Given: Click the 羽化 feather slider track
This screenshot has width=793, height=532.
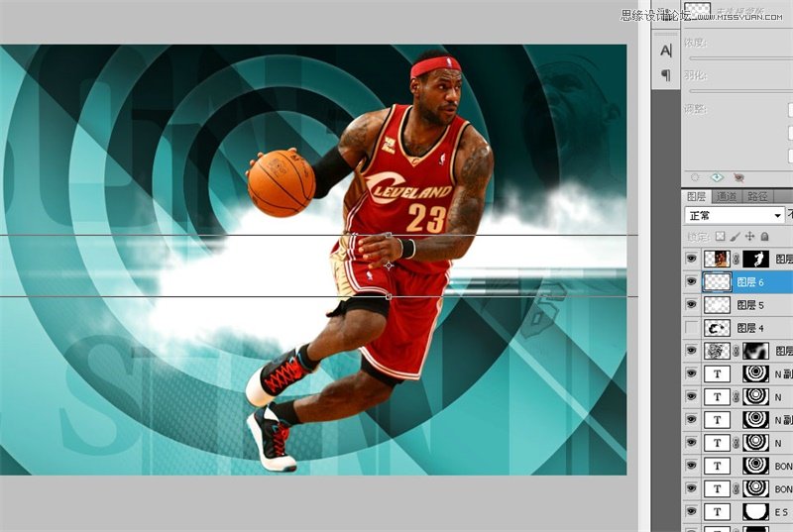Looking at the screenshot, I should click(740, 91).
